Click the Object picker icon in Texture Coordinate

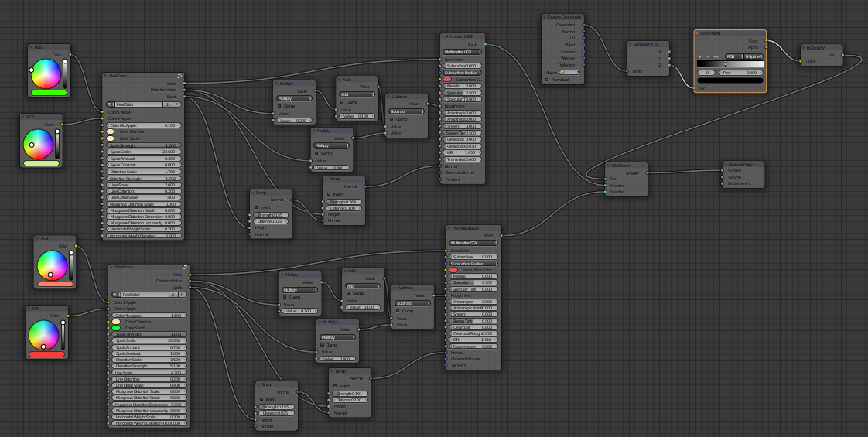(562, 73)
